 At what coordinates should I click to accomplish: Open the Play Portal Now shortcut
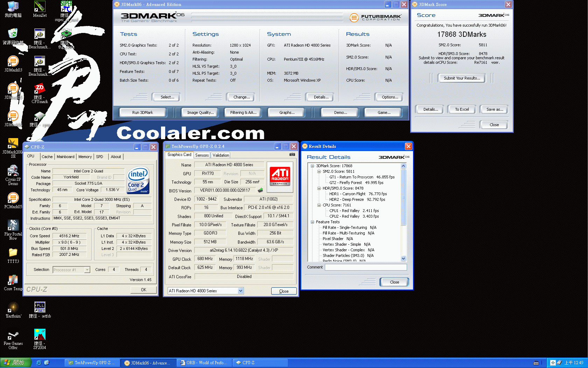point(13,230)
